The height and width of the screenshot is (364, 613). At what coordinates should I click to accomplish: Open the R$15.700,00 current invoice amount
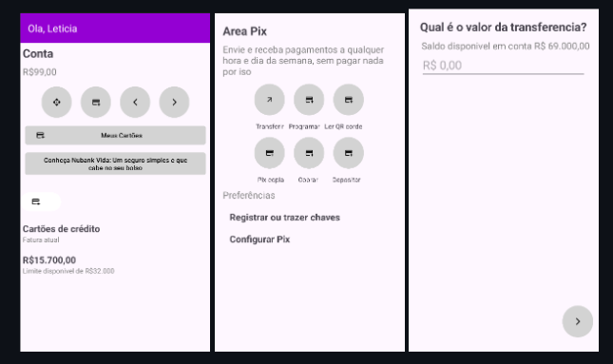[49, 260]
